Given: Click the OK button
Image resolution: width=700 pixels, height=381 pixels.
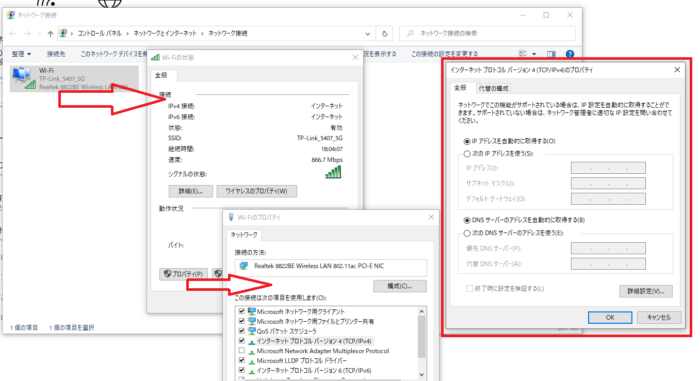Looking at the screenshot, I should [x=610, y=318].
